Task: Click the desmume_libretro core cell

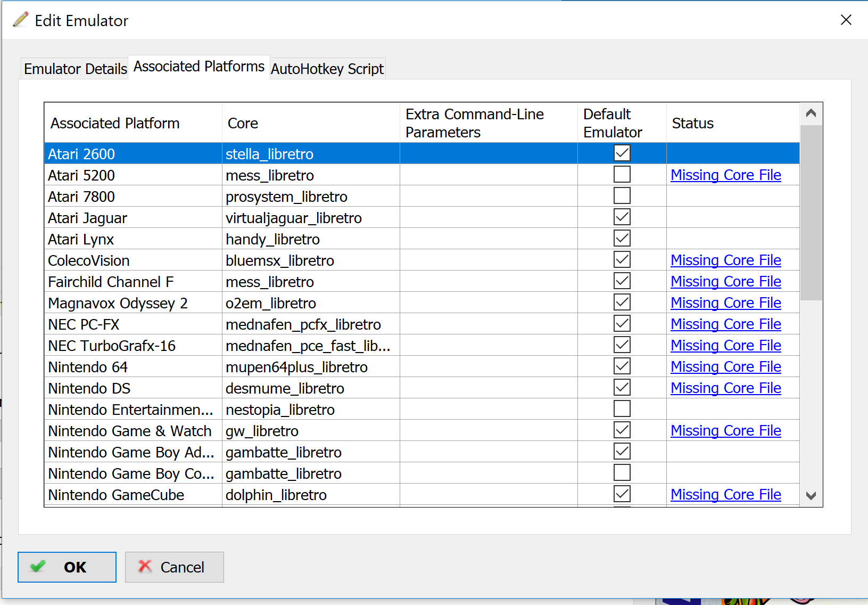Action: pyautogui.click(x=311, y=388)
